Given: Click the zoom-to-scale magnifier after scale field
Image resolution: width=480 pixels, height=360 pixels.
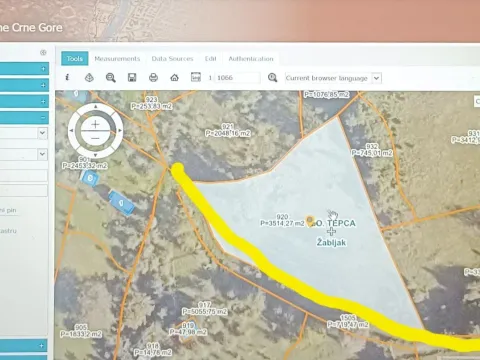Looking at the screenshot, I should (272, 78).
